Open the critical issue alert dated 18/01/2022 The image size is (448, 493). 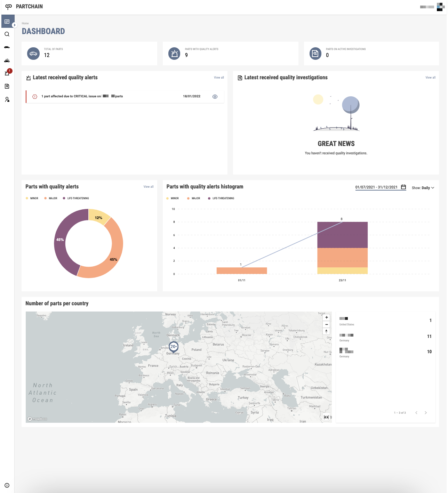click(125, 96)
